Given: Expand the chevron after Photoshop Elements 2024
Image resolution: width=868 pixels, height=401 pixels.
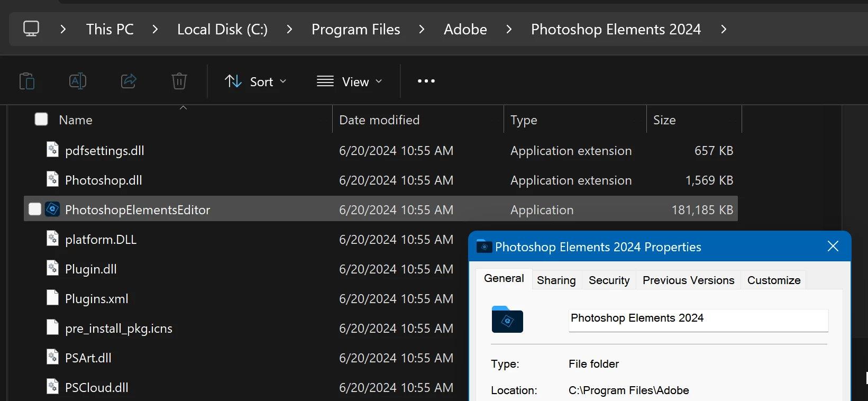Looking at the screenshot, I should point(724,29).
